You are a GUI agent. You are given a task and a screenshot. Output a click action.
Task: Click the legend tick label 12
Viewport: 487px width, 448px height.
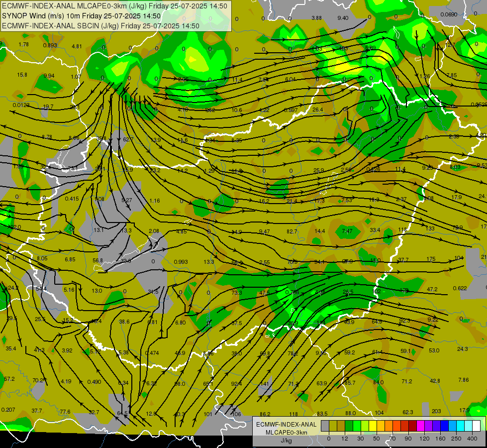click(345, 439)
